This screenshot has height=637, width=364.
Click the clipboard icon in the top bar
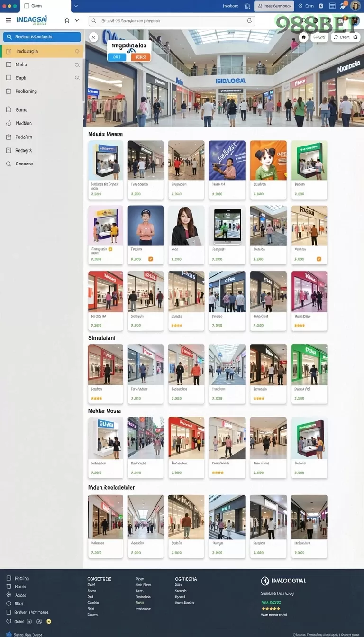click(x=247, y=6)
